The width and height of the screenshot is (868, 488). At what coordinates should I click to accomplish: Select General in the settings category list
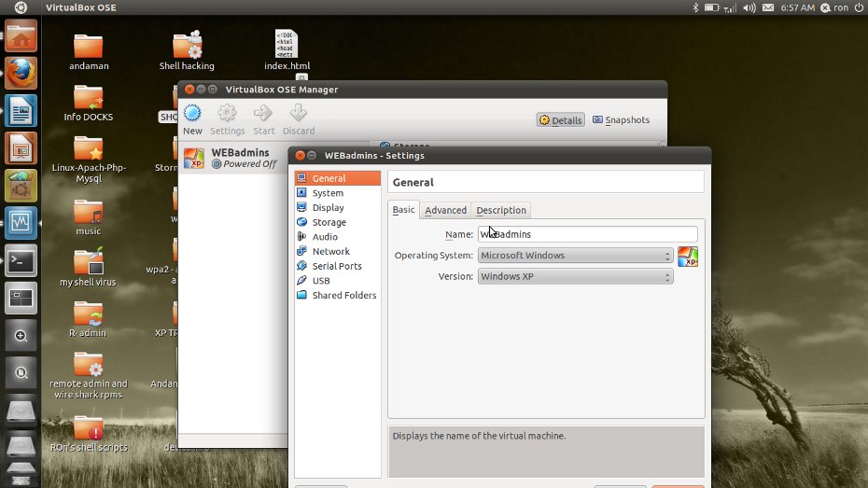(338, 178)
